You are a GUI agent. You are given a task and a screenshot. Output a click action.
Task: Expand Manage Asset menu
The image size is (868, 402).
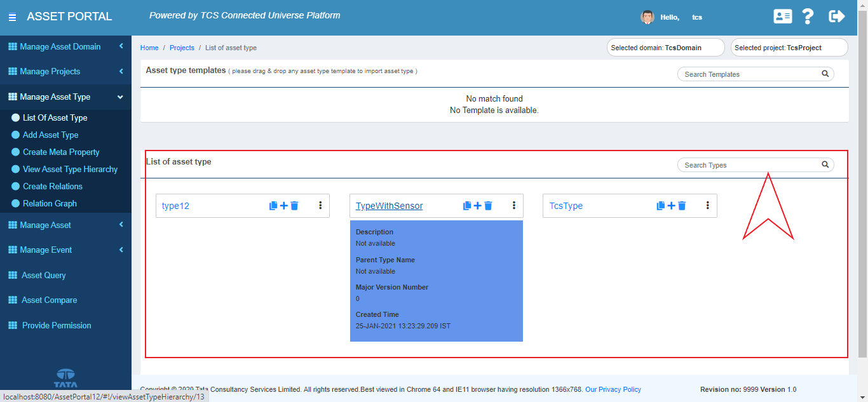pyautogui.click(x=121, y=225)
